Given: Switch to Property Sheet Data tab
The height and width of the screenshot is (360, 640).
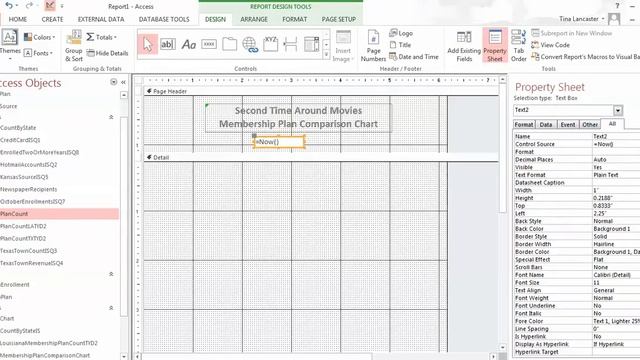Looking at the screenshot, I should pos(546,124).
